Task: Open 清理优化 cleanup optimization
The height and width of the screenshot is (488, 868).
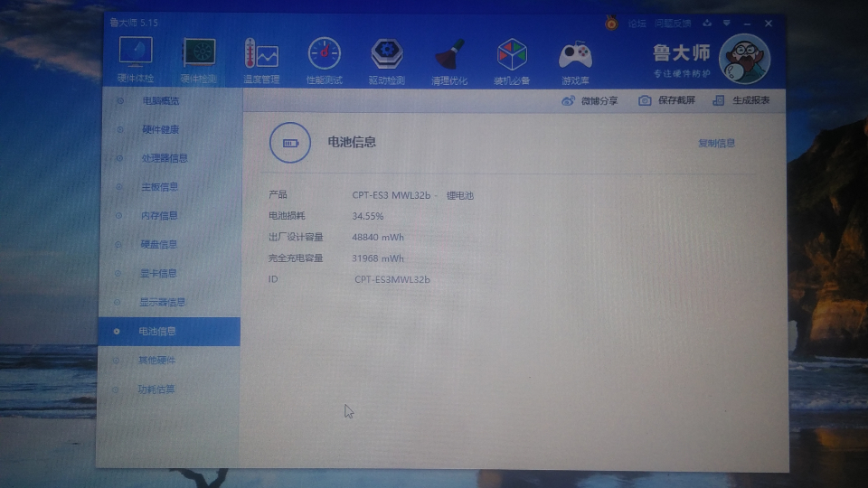Action: (x=449, y=62)
